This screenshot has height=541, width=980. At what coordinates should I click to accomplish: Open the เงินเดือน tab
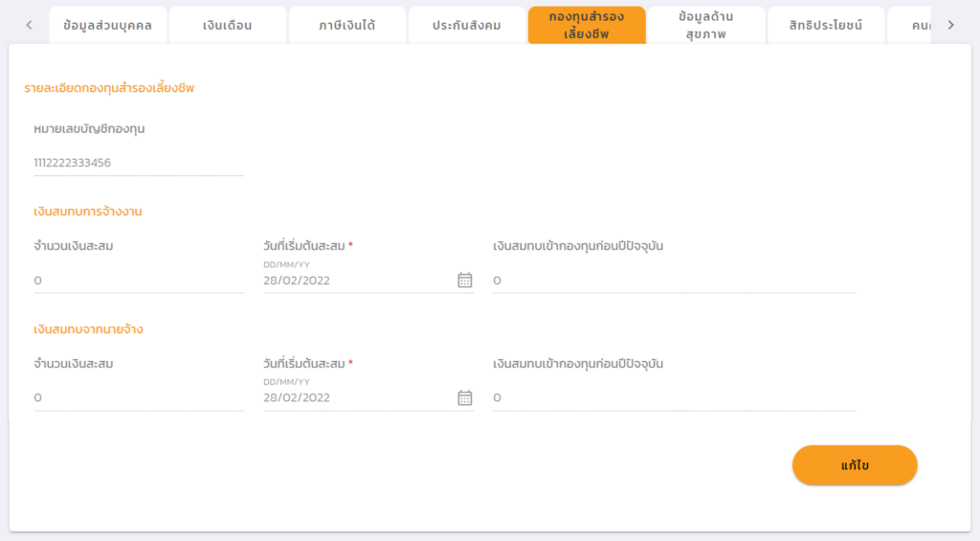pos(228,26)
